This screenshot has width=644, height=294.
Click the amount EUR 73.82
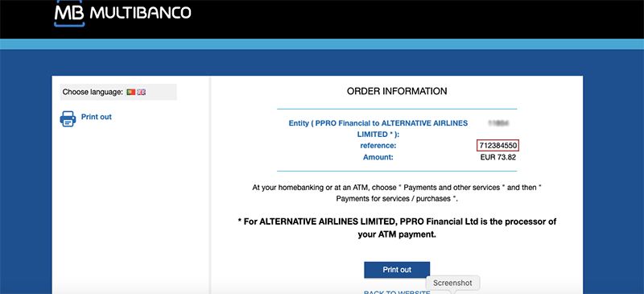tap(497, 157)
